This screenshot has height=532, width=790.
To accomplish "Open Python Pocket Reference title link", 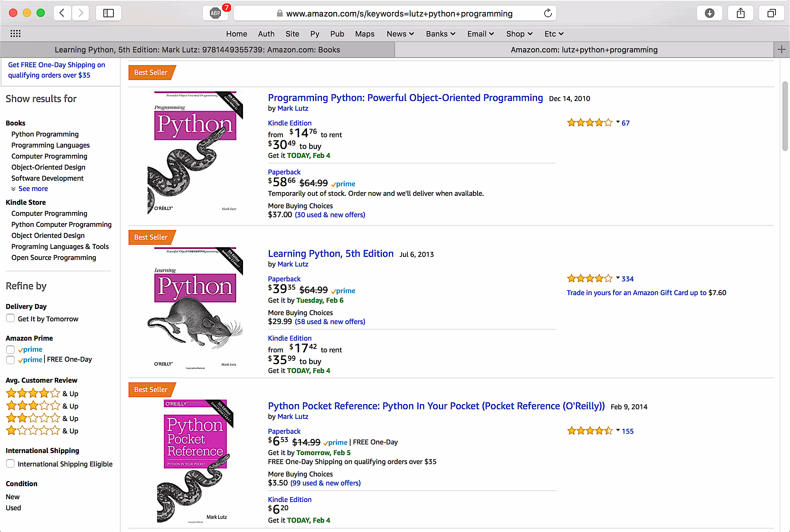I will pos(436,406).
